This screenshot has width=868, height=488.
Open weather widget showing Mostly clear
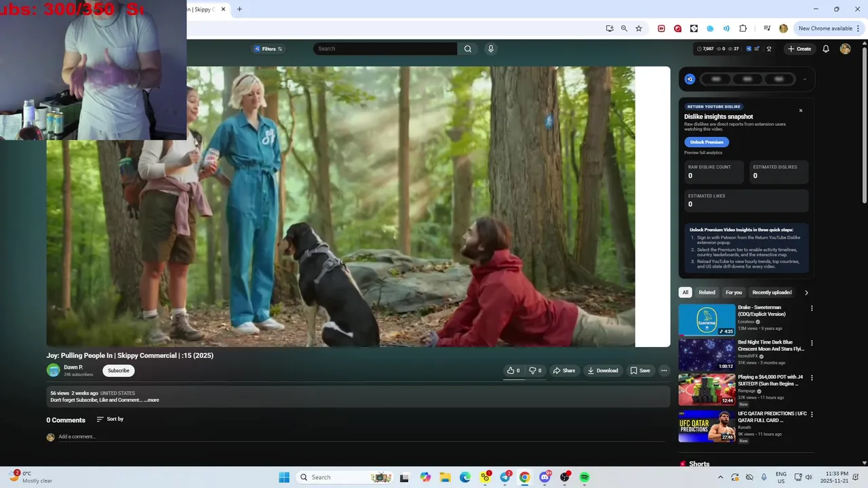[31, 477]
